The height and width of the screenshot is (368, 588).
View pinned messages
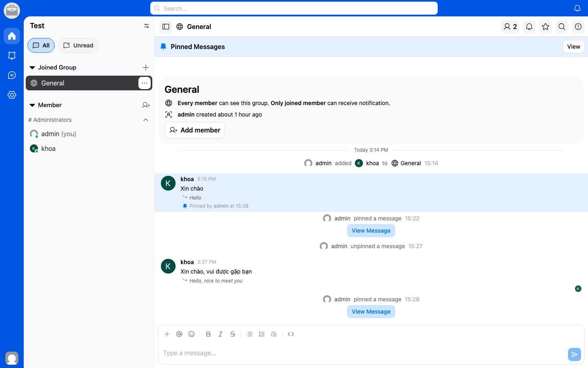click(x=574, y=47)
